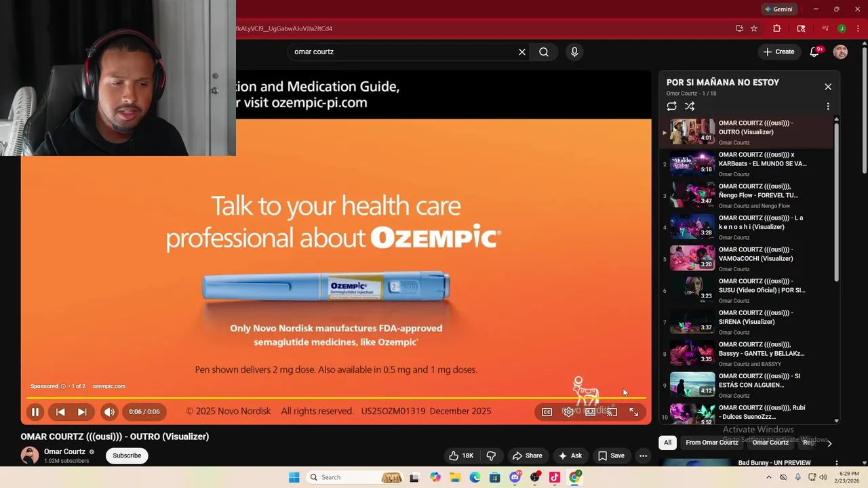Open Gemini button in title bar
868x488 pixels.
(778, 9)
